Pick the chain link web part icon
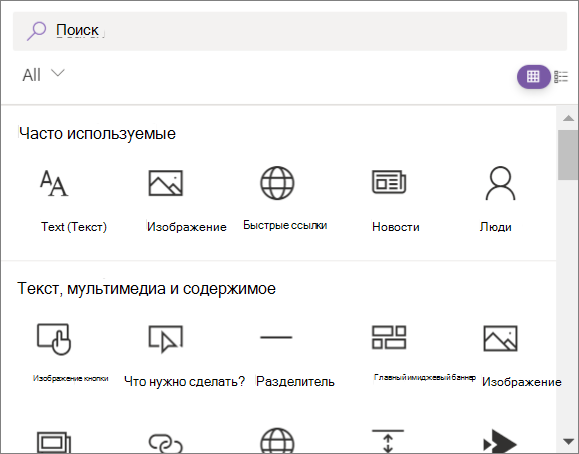 [165, 443]
